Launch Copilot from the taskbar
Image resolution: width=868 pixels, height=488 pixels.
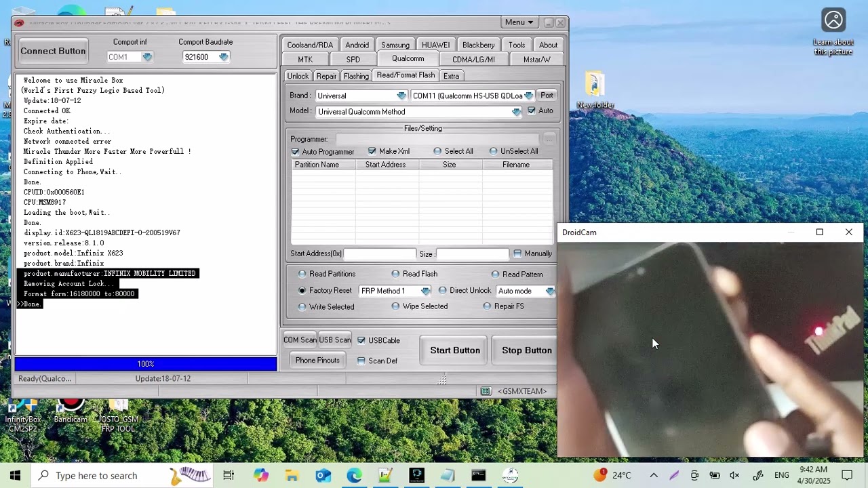pyautogui.click(x=261, y=475)
